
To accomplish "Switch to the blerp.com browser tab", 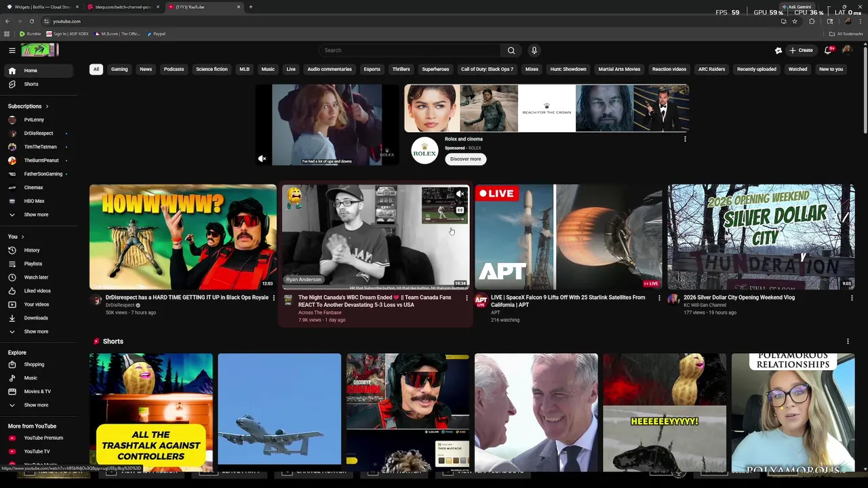I will pyautogui.click(x=122, y=7).
